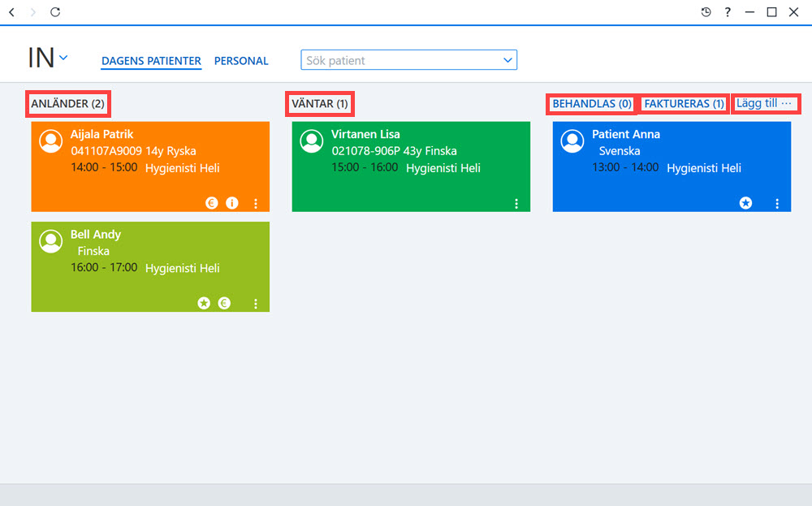
Task: Click the star icon on Bell Andy's card
Action: [204, 303]
